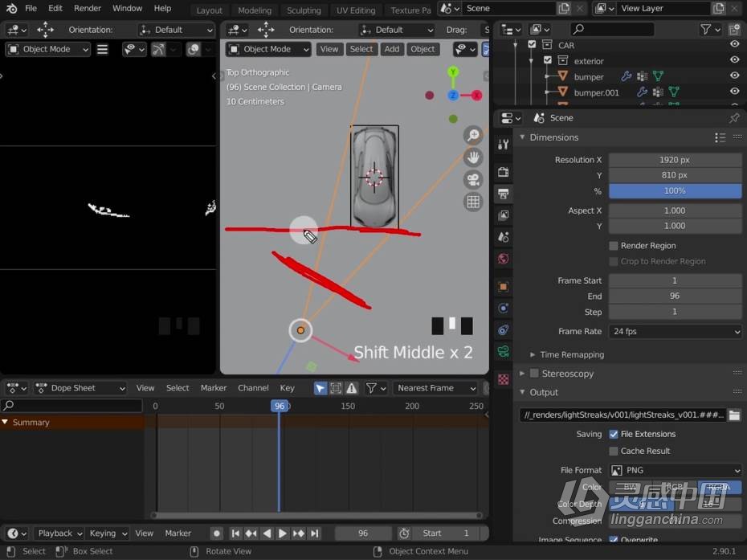Open the Render properties tab
Viewport: 747px width, 560px height.
pos(503,172)
